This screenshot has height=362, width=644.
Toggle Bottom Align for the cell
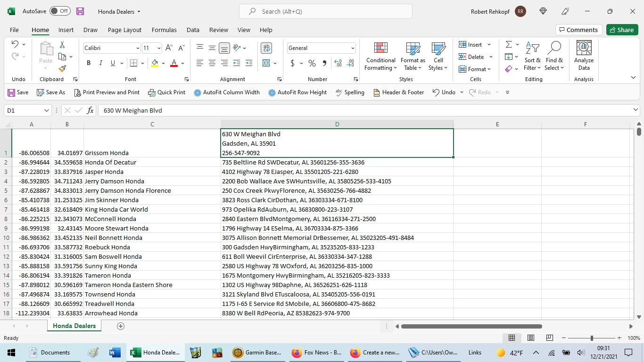click(x=224, y=48)
